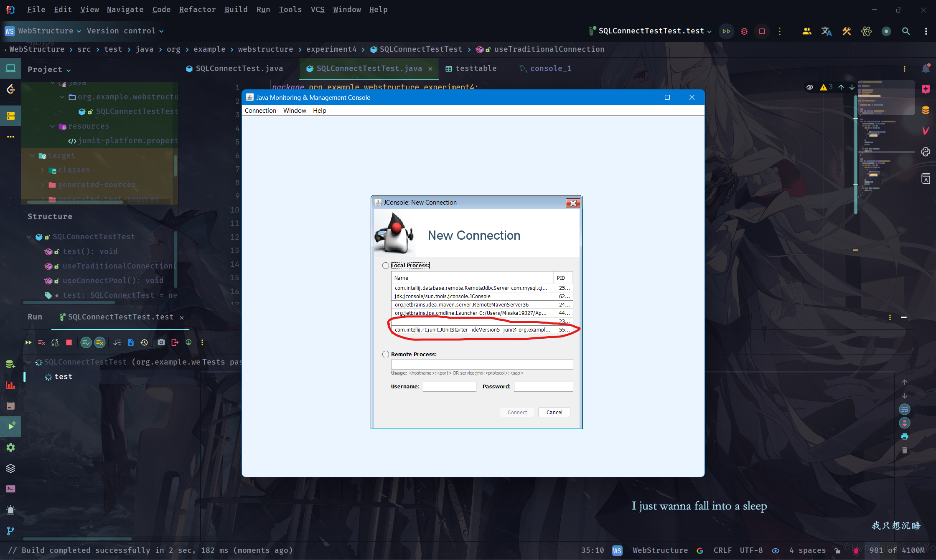Open JConsole Window menu
Viewport: 936px width, 560px height.
pyautogui.click(x=295, y=111)
